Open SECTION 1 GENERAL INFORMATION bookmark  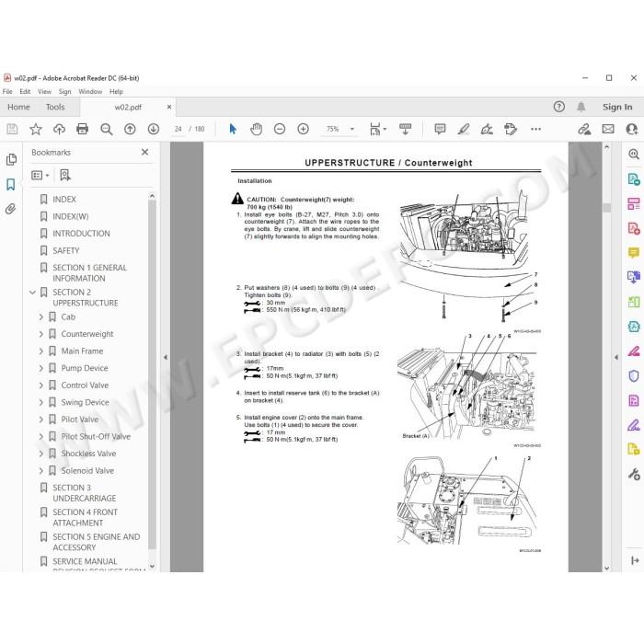click(x=89, y=272)
